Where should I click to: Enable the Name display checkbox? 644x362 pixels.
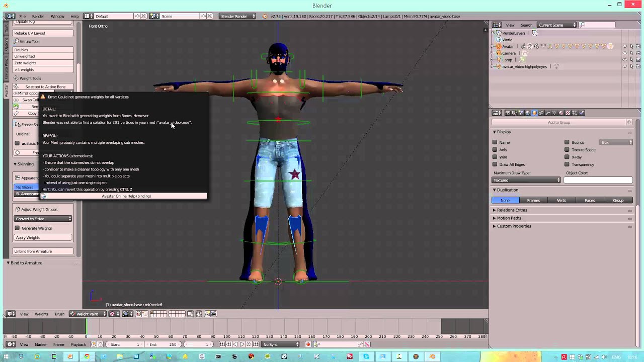click(495, 142)
